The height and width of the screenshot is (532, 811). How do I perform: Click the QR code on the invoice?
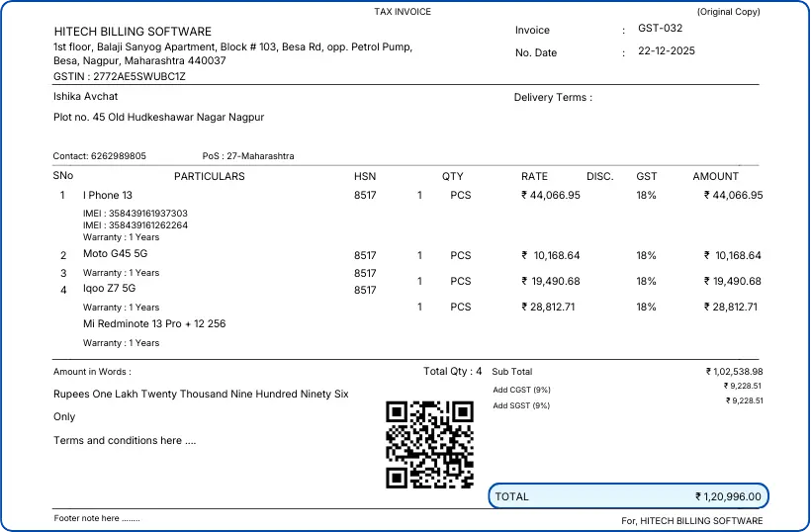pos(429,444)
